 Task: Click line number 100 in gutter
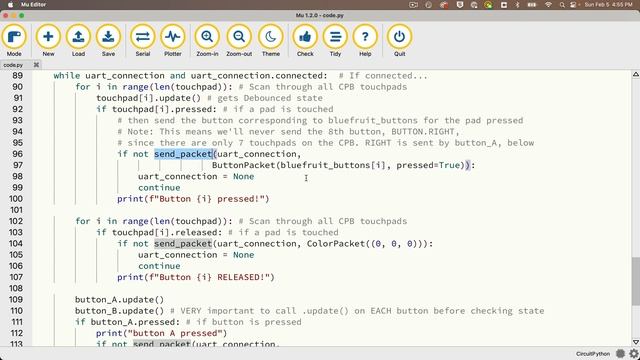[x=16, y=199]
